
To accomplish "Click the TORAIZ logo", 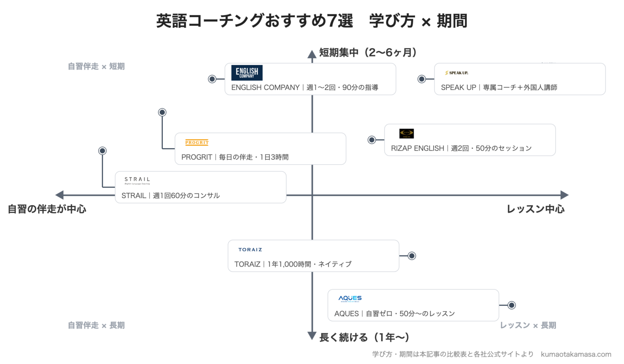I will (x=250, y=250).
